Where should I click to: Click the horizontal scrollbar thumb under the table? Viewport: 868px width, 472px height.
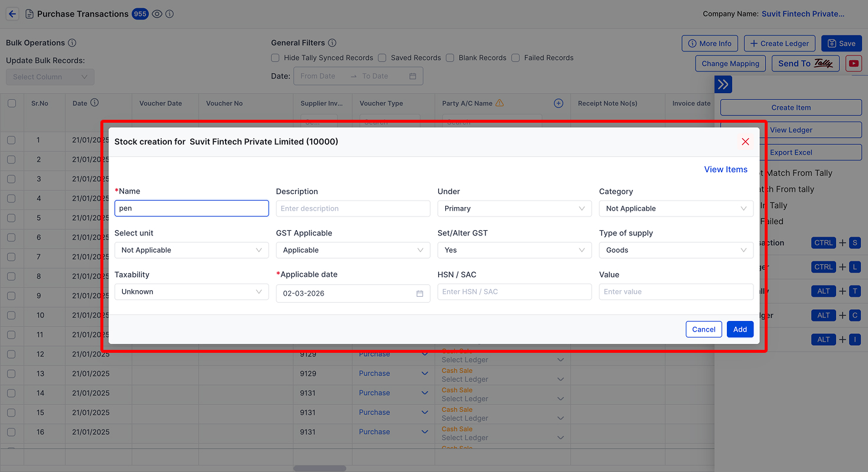pyautogui.click(x=319, y=468)
